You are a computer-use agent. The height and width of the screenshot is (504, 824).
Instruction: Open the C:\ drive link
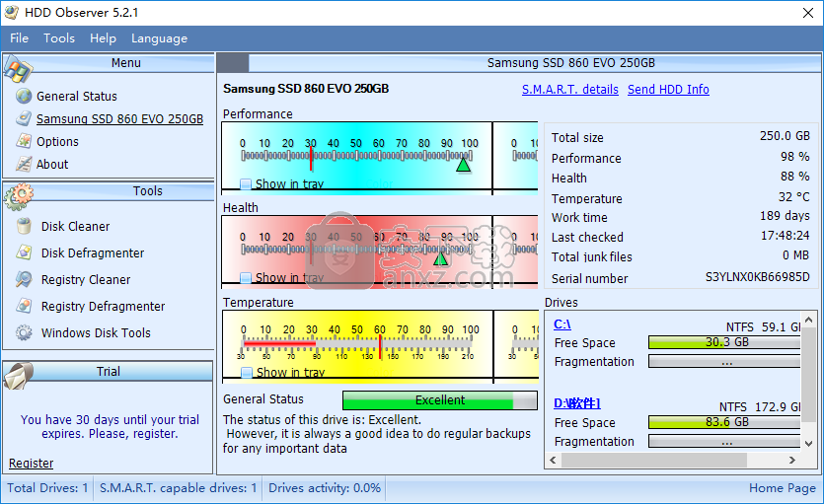[562, 324]
